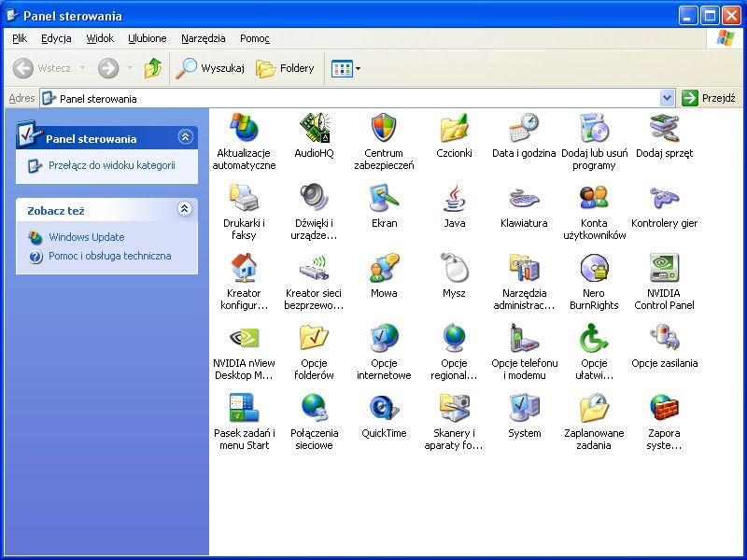Viewport: 747px width, 560px height.
Task: Click the Wstecz back button
Action: pyautogui.click(x=42, y=68)
